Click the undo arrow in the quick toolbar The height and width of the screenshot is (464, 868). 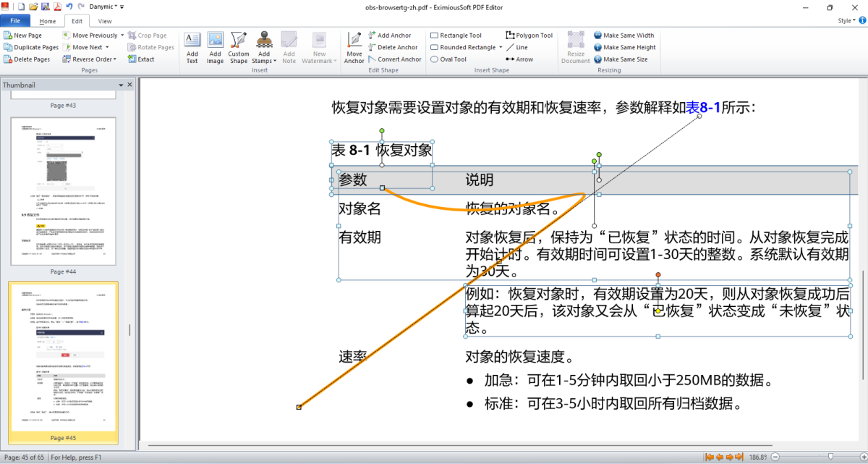click(69, 7)
